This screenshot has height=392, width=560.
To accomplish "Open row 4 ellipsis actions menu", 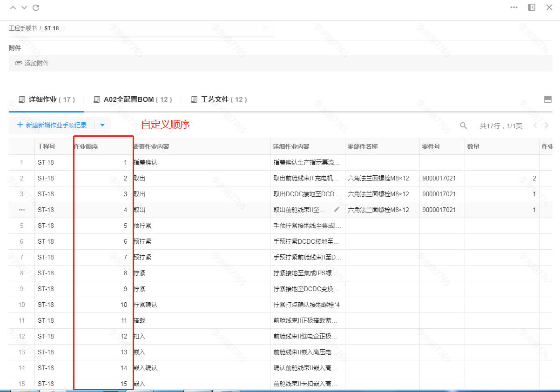I will click(21, 210).
